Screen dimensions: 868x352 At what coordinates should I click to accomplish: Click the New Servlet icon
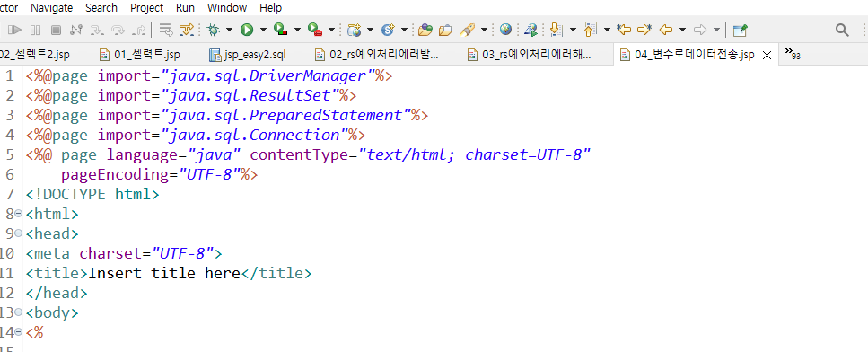[x=389, y=30]
